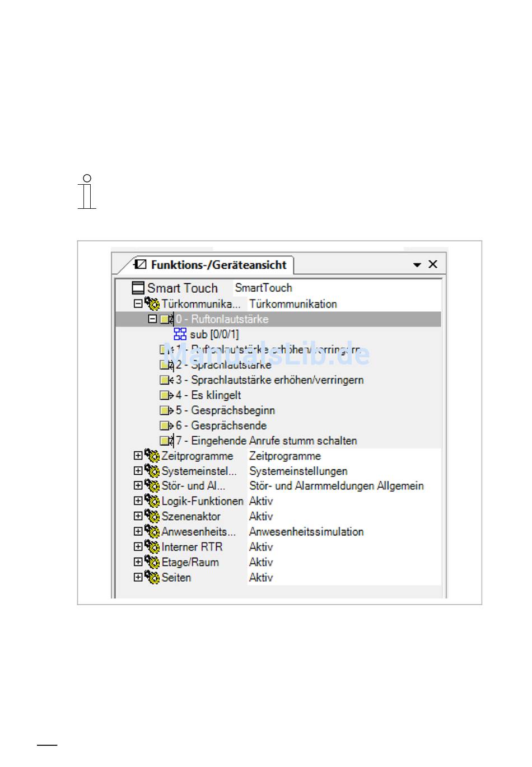Select the Szenenaktor tree label

point(191,516)
